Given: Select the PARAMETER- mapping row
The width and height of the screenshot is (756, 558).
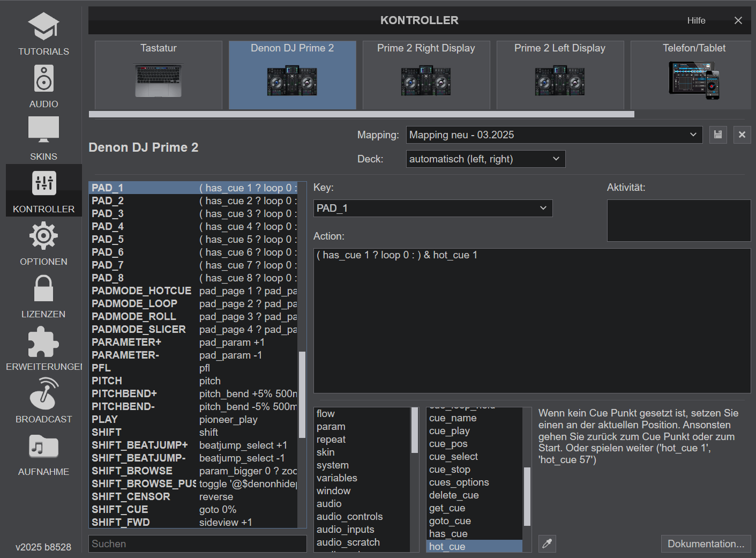Looking at the screenshot, I should click(x=193, y=355).
